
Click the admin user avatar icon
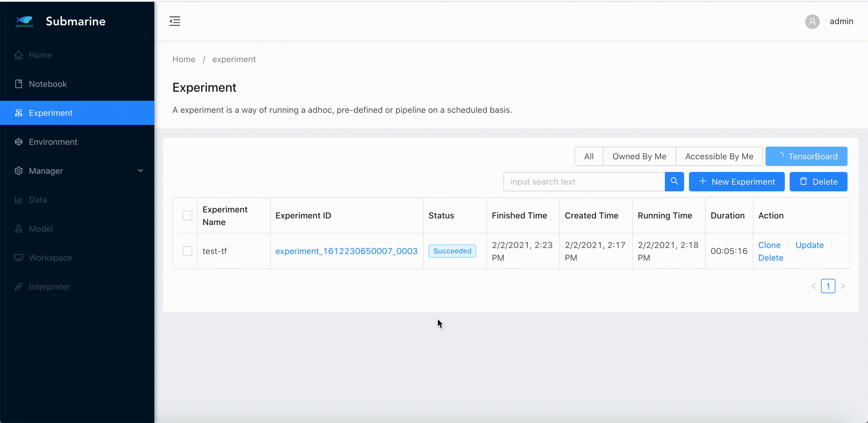click(x=812, y=22)
